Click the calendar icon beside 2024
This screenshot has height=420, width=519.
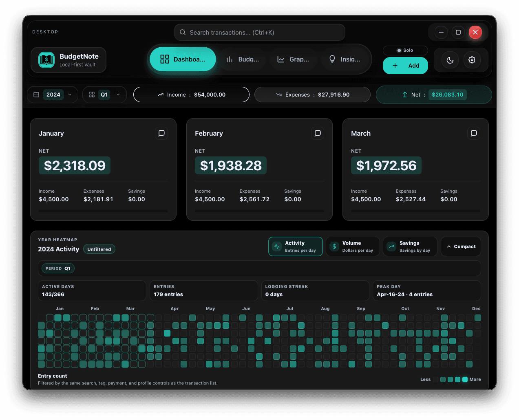point(36,95)
